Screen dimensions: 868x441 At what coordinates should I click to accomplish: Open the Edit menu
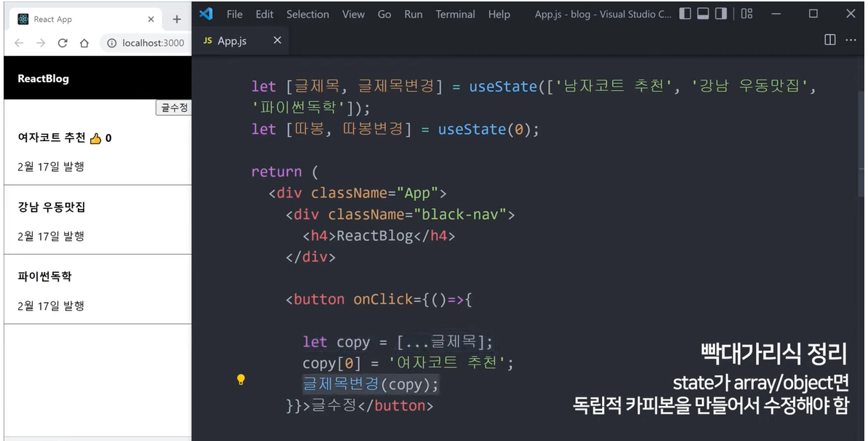(265, 15)
